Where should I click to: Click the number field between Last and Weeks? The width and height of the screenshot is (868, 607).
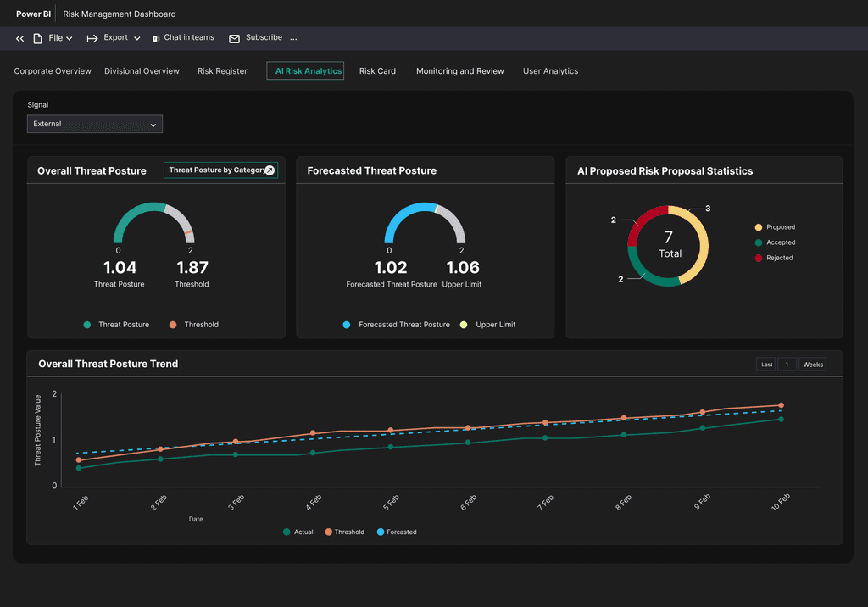coord(787,365)
